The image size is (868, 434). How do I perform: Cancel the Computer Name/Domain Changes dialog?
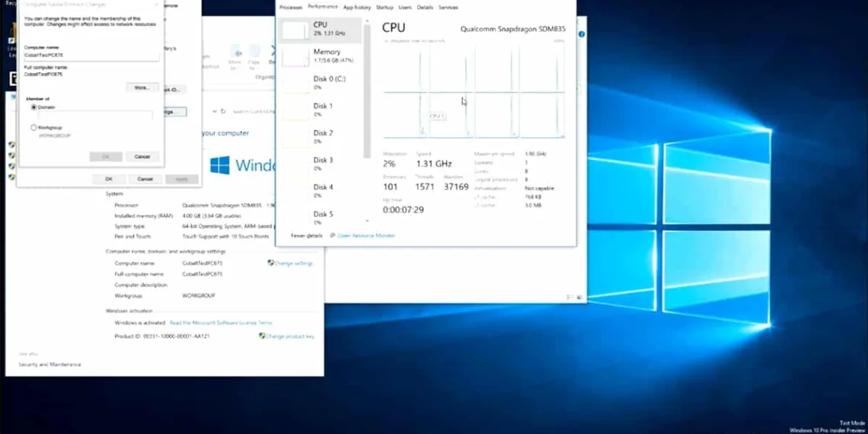coord(142,156)
